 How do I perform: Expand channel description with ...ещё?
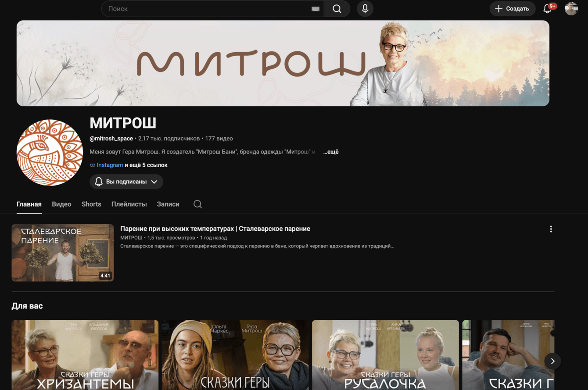[331, 152]
